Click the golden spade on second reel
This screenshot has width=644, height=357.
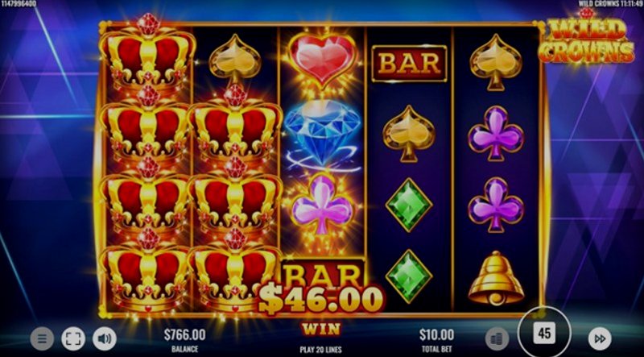pos(235,61)
